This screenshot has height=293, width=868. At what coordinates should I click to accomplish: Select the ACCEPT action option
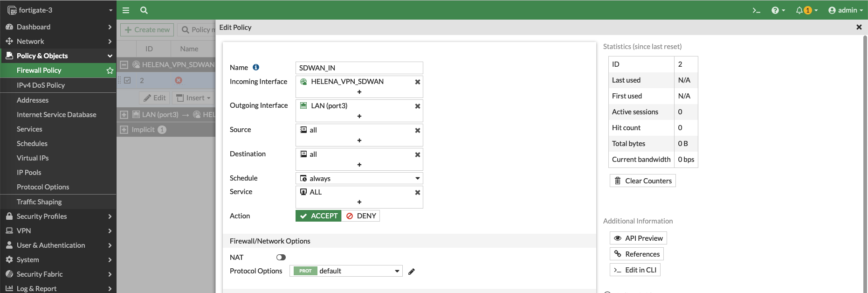click(319, 216)
